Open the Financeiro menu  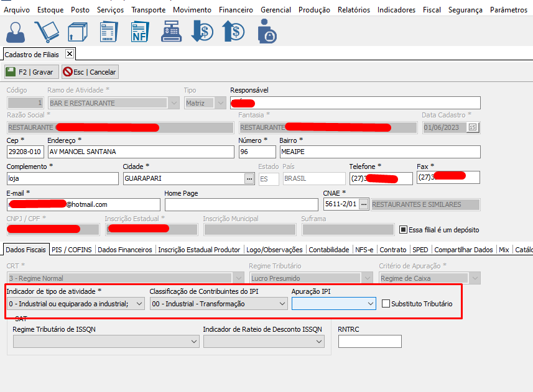click(x=236, y=10)
